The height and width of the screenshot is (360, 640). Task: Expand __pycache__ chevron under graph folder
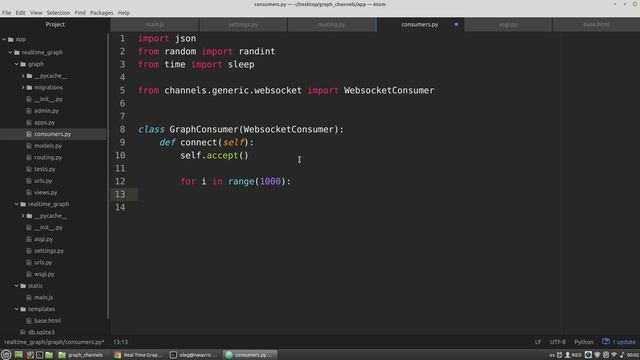click(x=23, y=76)
